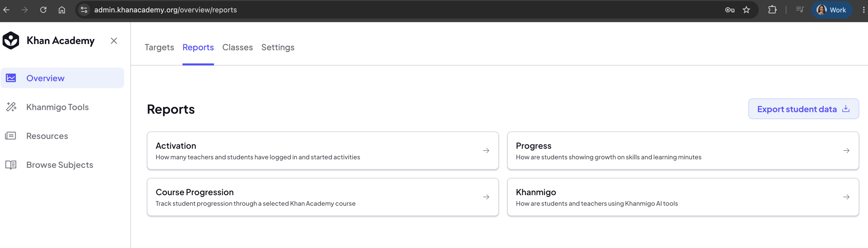Open the Progress report arrow
The width and height of the screenshot is (868, 248).
click(x=846, y=151)
